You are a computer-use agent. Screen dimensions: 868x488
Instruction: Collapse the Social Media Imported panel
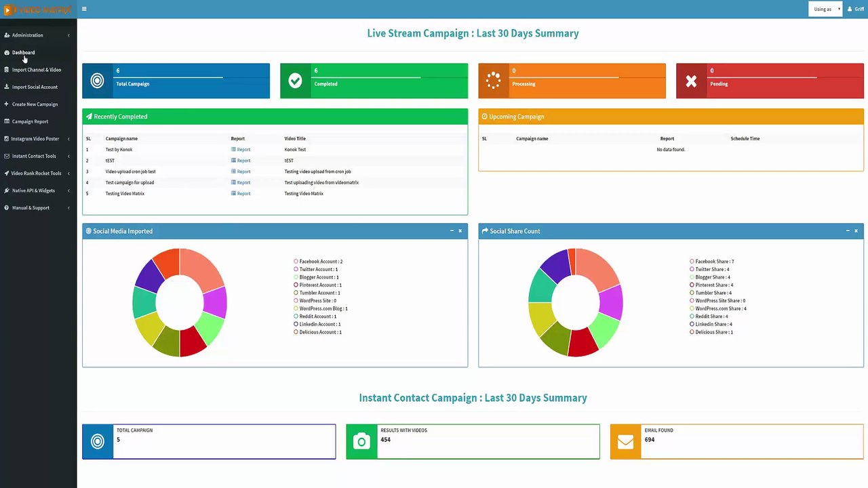(x=452, y=231)
